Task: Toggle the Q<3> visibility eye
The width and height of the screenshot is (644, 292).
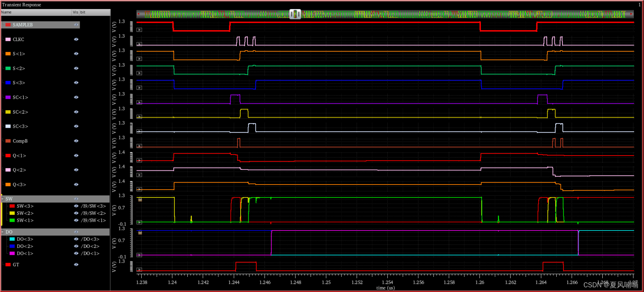Action: pos(76,185)
